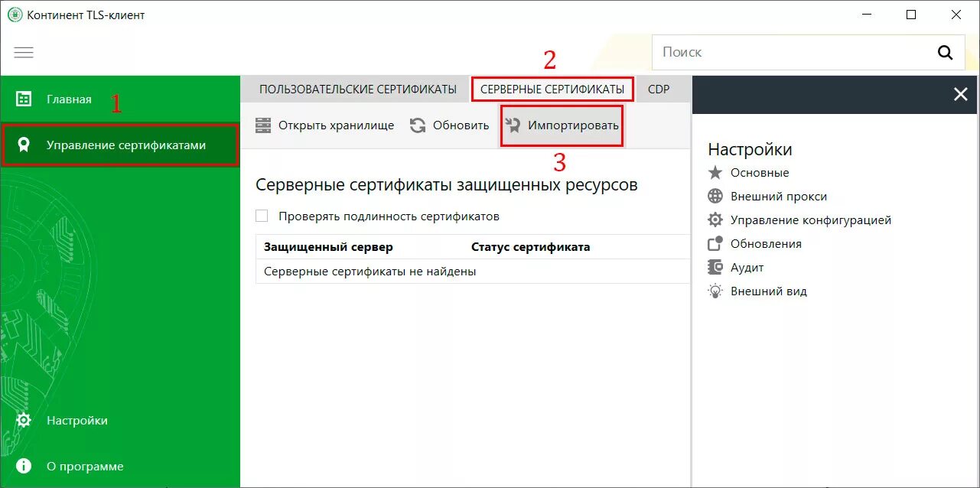Image resolution: width=980 pixels, height=488 pixels.
Task: Close the Континент TLS-клиент window
Action: click(x=956, y=15)
